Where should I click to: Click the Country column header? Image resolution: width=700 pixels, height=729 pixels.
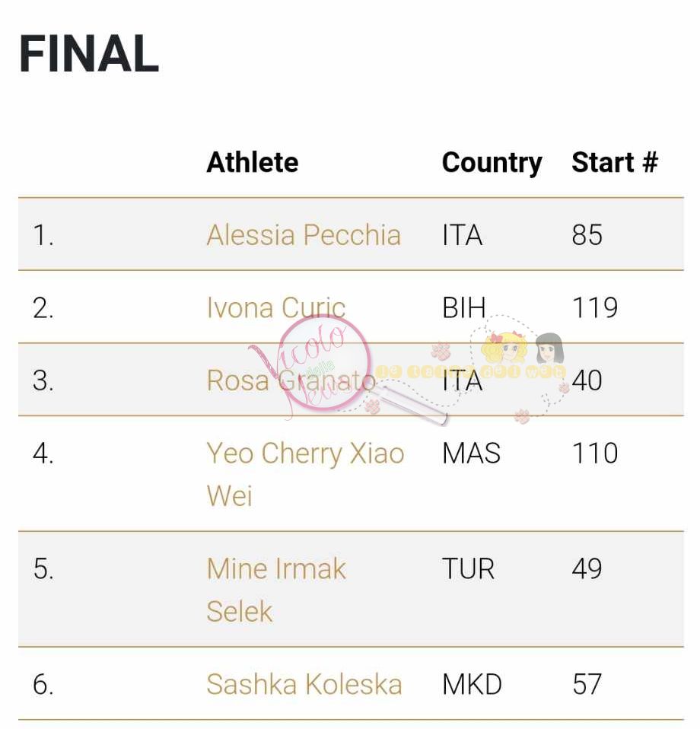[x=492, y=163]
